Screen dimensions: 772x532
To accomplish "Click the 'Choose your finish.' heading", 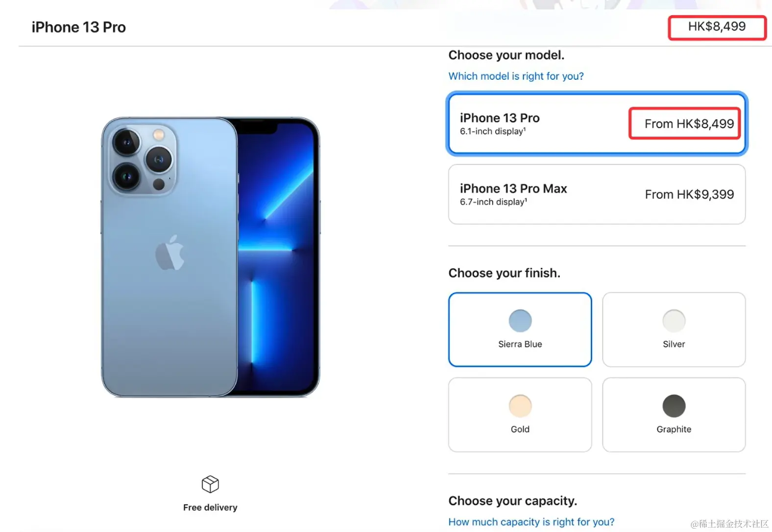I will coord(504,273).
